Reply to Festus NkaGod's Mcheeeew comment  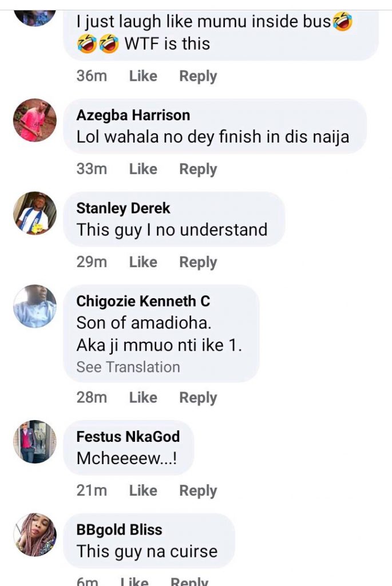[x=198, y=490]
